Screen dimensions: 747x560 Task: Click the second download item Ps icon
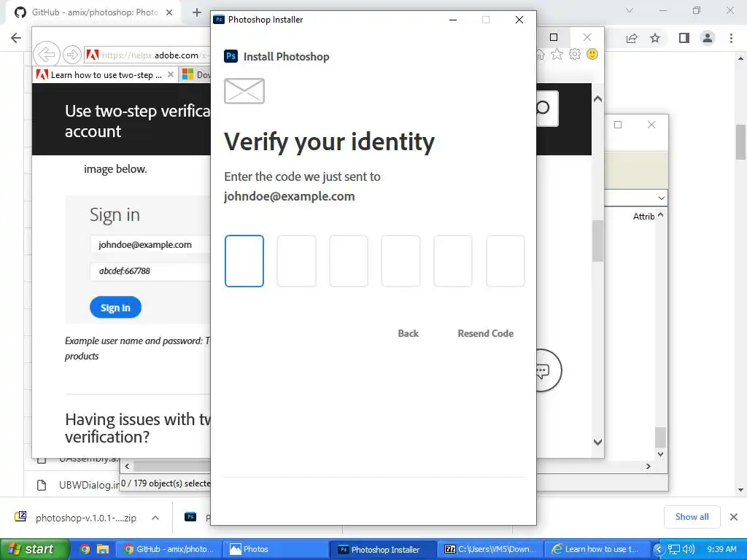(x=190, y=517)
